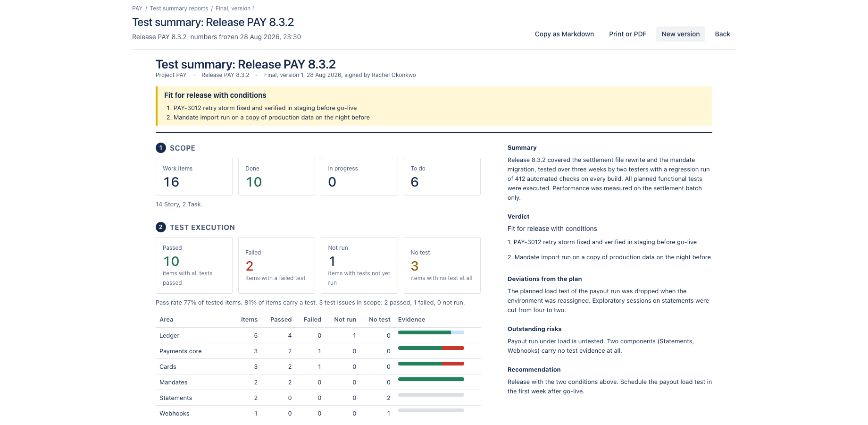The height and width of the screenshot is (425, 868).
Task: Click the Test Execution number 2 badge
Action: pos(161,227)
